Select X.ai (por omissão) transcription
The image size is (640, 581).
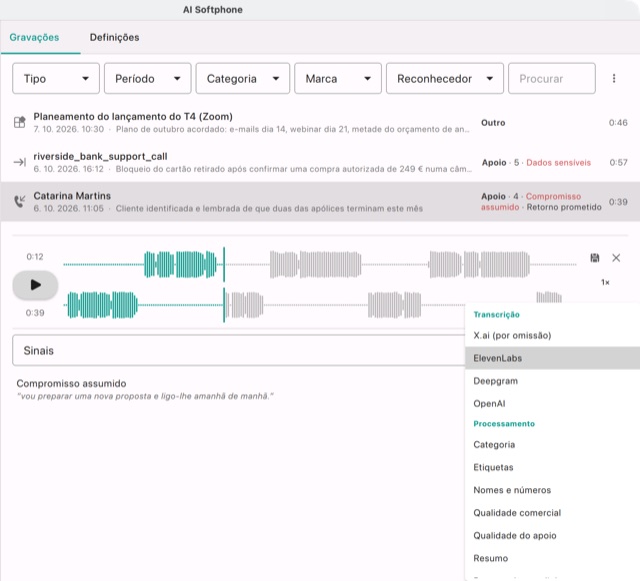pyautogui.click(x=552, y=336)
